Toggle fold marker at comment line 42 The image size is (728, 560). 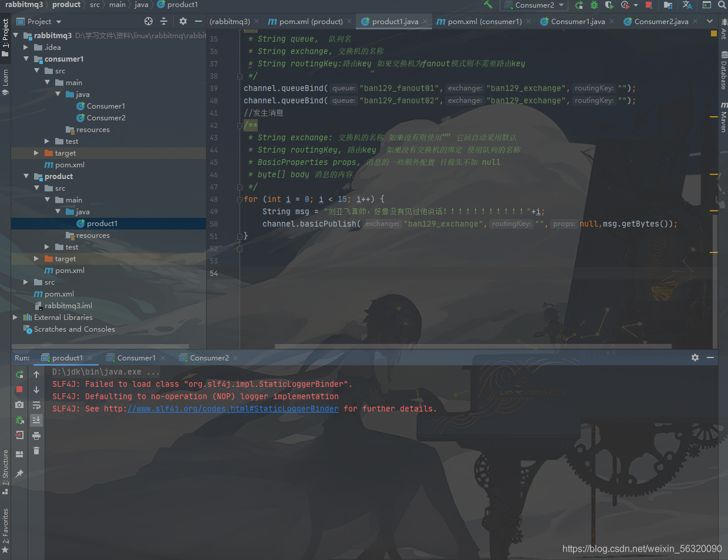point(240,125)
